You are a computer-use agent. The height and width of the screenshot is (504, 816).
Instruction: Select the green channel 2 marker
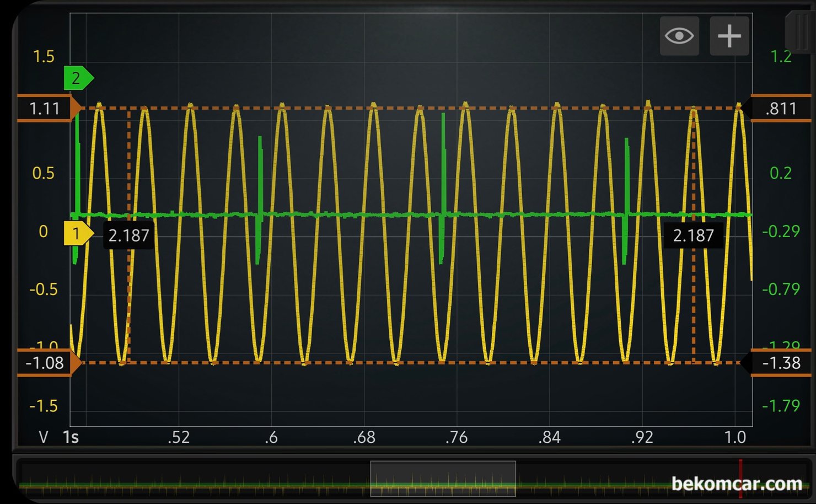[78, 78]
